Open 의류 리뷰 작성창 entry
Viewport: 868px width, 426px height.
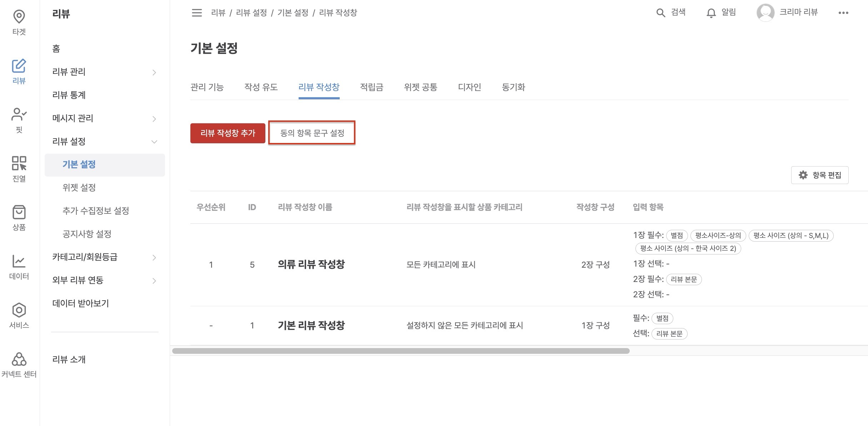point(311,264)
